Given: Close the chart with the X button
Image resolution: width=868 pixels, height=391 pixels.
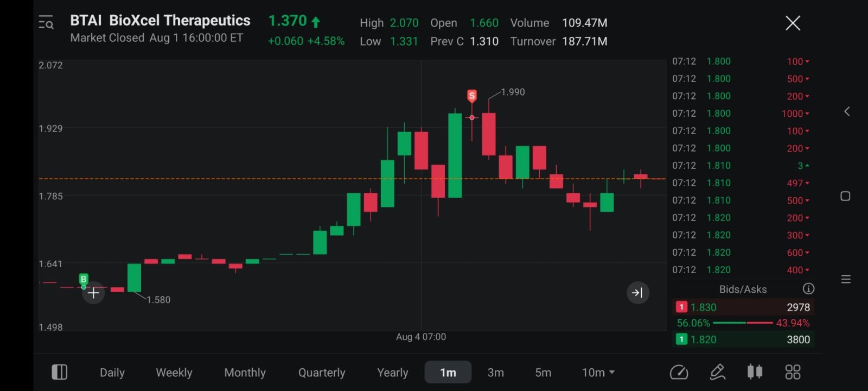Looking at the screenshot, I should tap(793, 23).
